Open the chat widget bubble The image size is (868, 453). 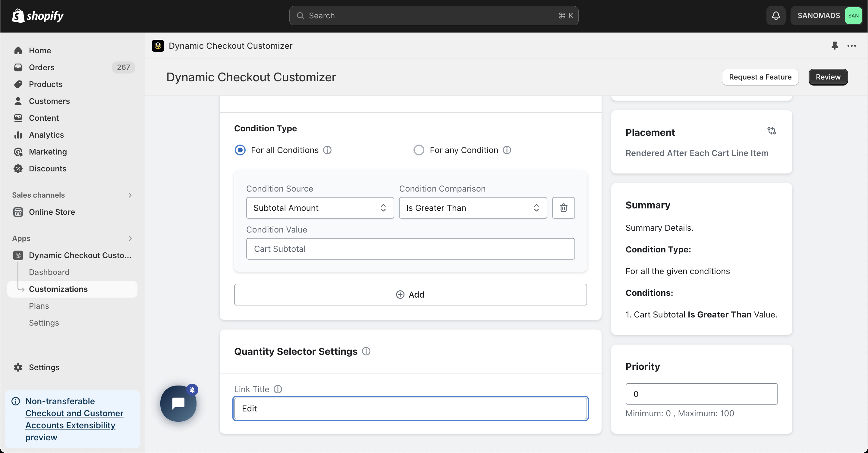pos(178,403)
